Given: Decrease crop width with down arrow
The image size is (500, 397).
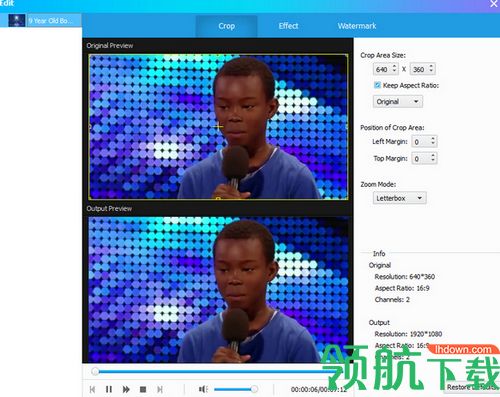Looking at the screenshot, I should pos(395,72).
